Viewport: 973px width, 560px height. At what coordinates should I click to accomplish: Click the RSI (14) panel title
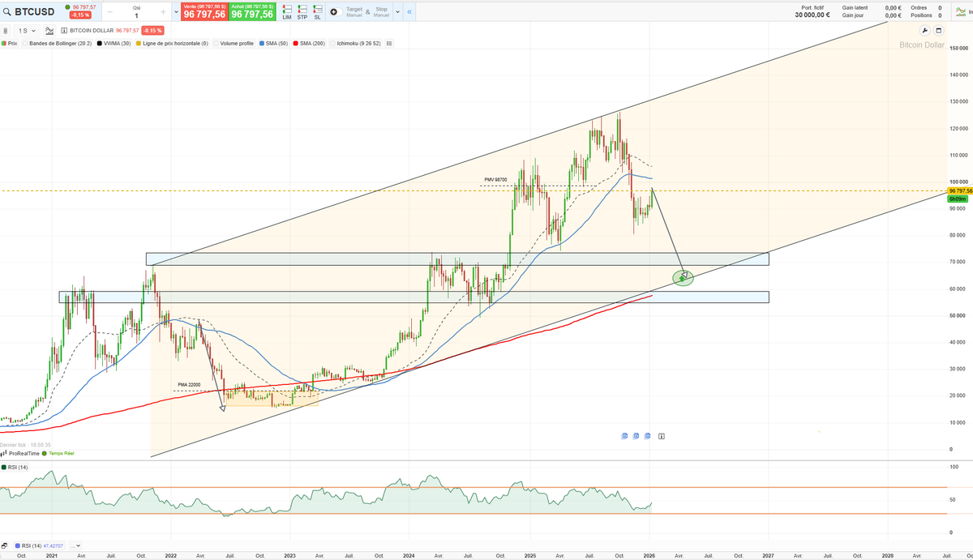coord(15,468)
